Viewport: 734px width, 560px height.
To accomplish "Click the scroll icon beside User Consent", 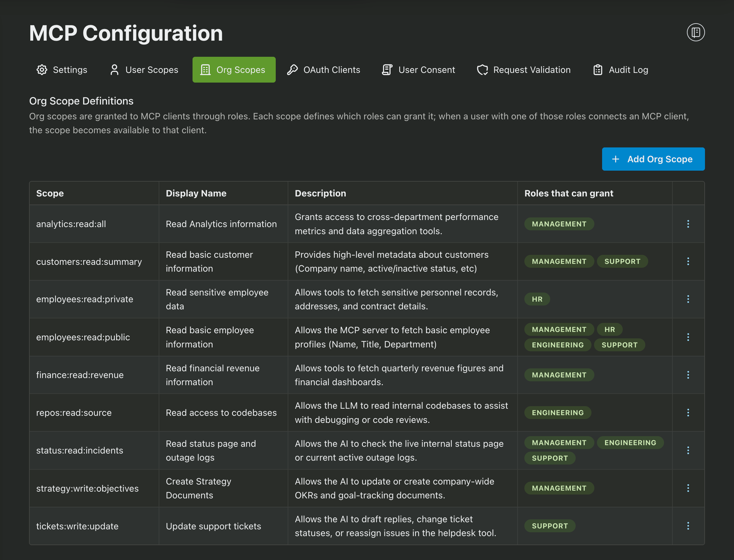I will pyautogui.click(x=387, y=70).
